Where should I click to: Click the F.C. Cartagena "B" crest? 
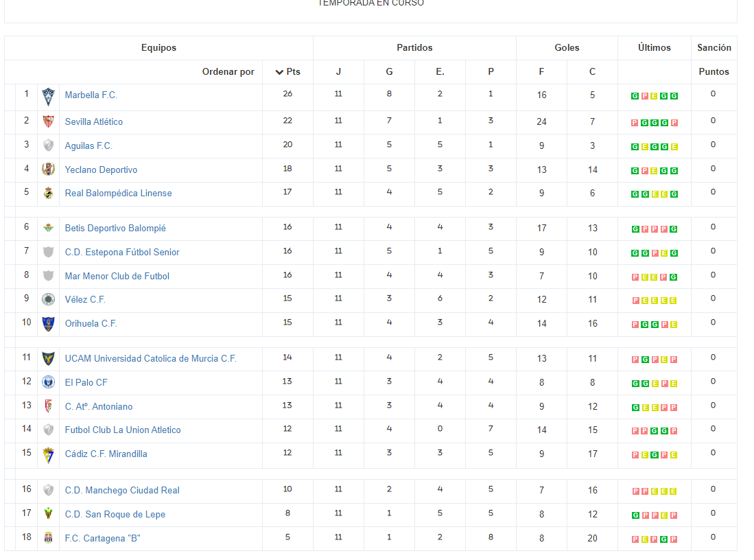48,538
